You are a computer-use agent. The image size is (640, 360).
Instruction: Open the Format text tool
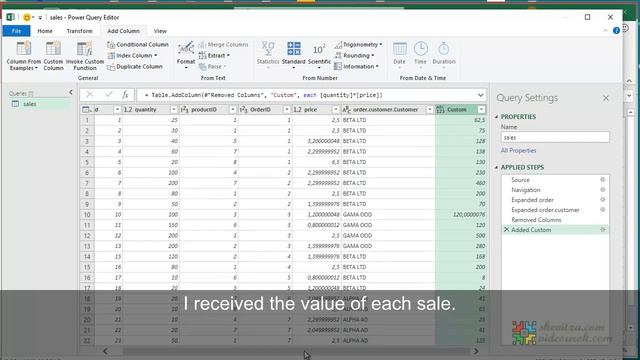click(186, 56)
